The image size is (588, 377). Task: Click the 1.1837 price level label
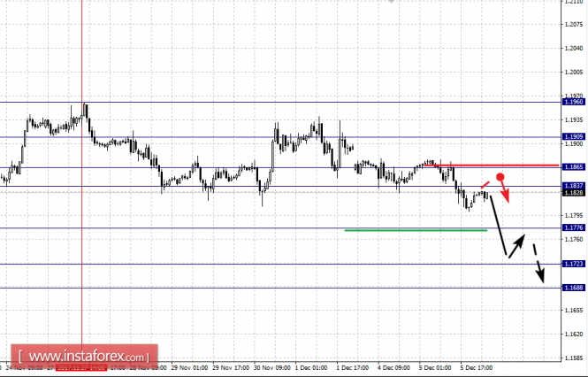(x=574, y=185)
